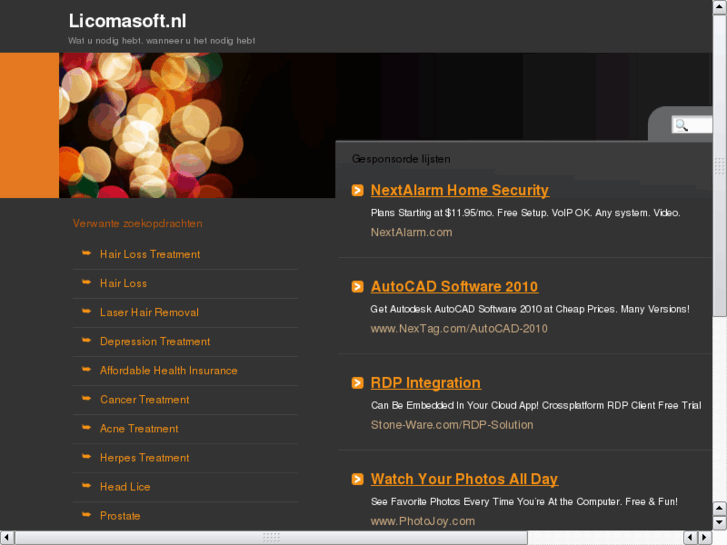Visit the Stone-Ware.com/RDP-Solution URL link

point(452,425)
